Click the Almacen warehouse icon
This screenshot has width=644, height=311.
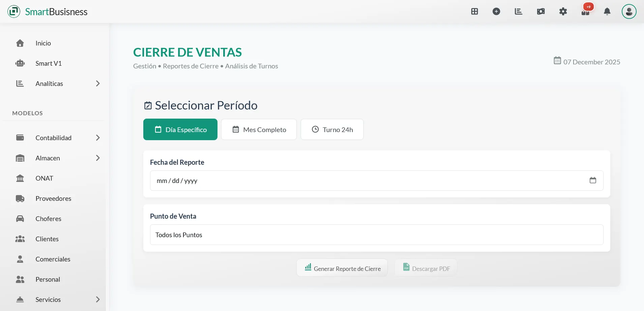click(20, 158)
